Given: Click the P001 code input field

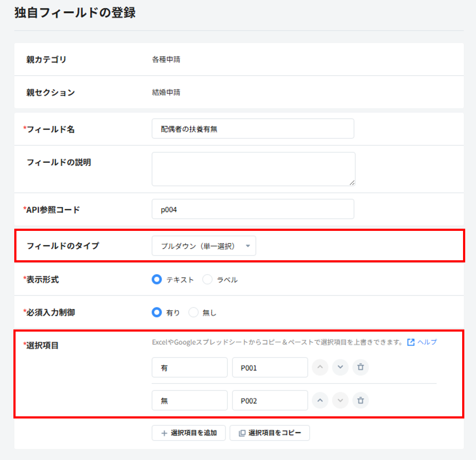Looking at the screenshot, I should 270,367.
